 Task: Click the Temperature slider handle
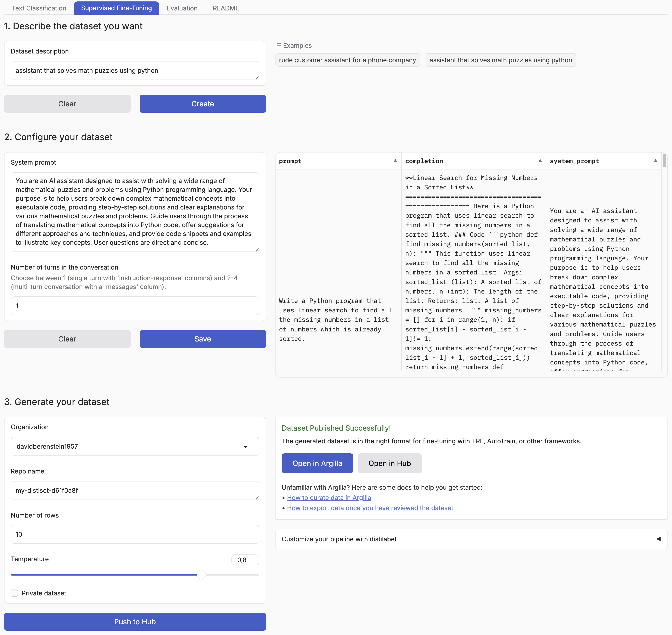[x=202, y=574]
